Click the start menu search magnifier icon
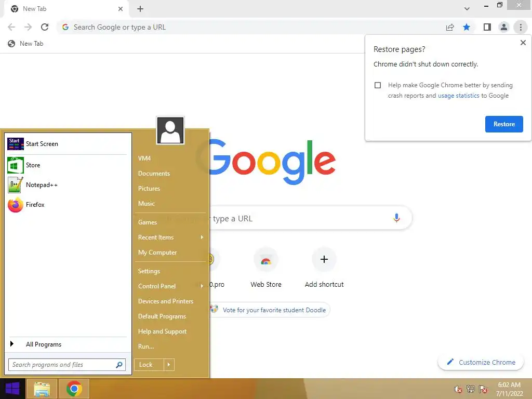 click(119, 365)
